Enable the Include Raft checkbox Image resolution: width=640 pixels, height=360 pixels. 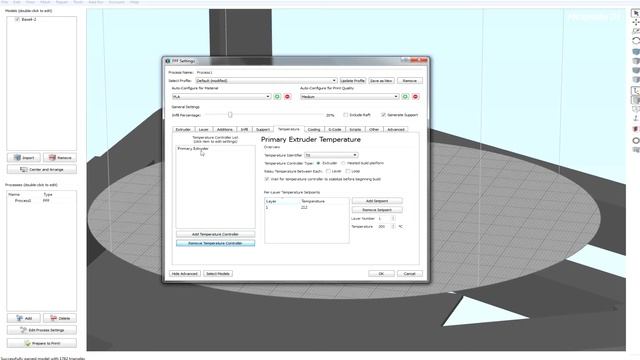[346, 115]
